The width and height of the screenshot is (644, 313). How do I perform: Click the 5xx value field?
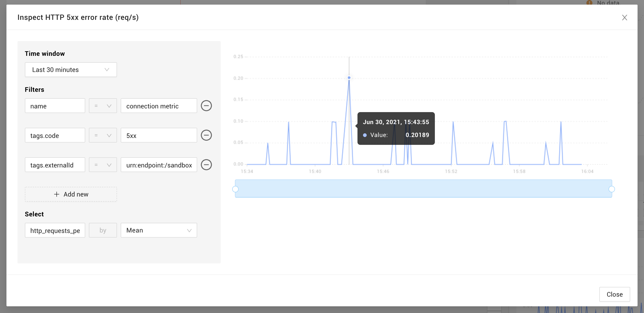[x=159, y=135]
